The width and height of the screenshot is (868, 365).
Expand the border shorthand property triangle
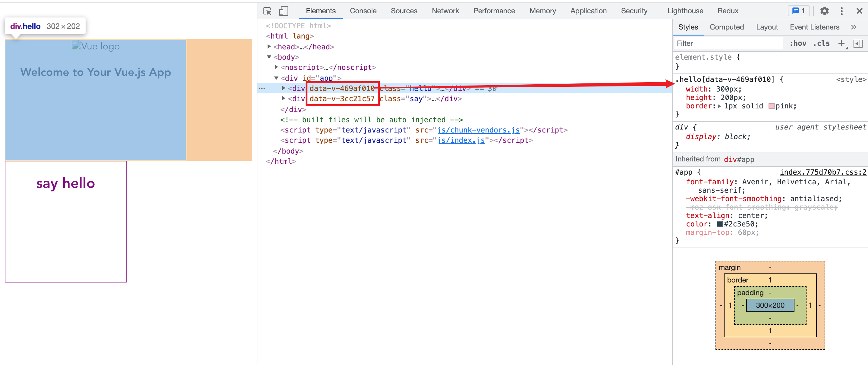point(719,106)
